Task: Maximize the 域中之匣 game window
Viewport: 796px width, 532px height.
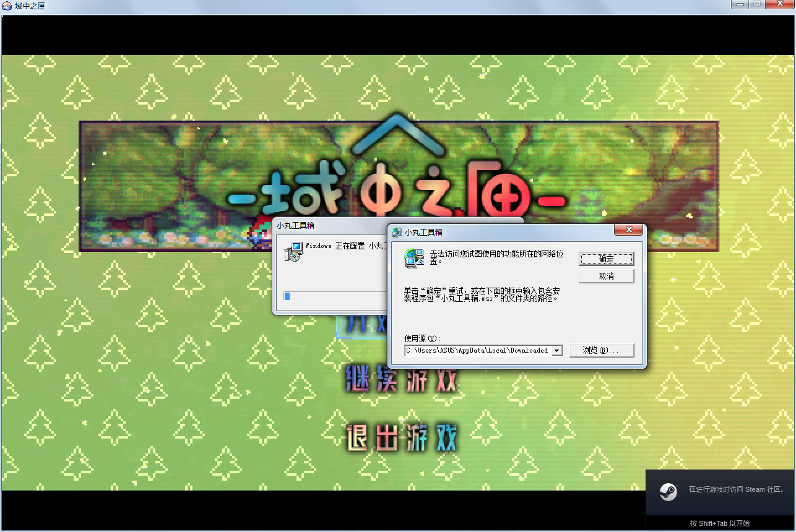Action: 756,4
